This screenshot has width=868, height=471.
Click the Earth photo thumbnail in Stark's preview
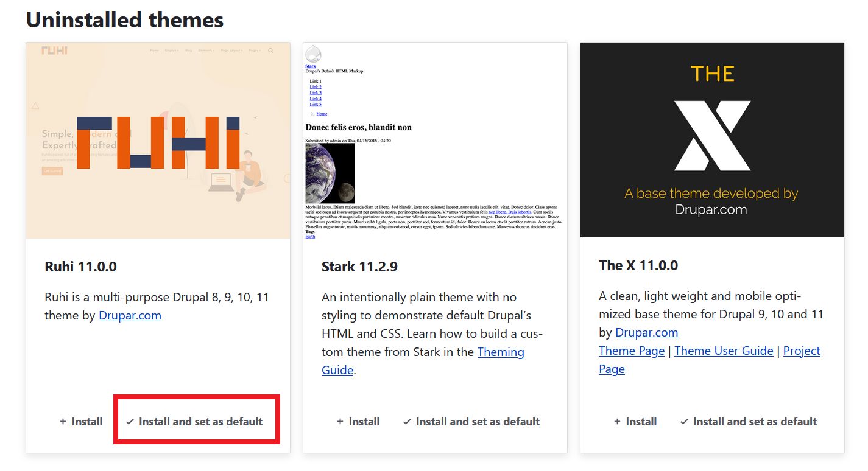click(x=330, y=173)
